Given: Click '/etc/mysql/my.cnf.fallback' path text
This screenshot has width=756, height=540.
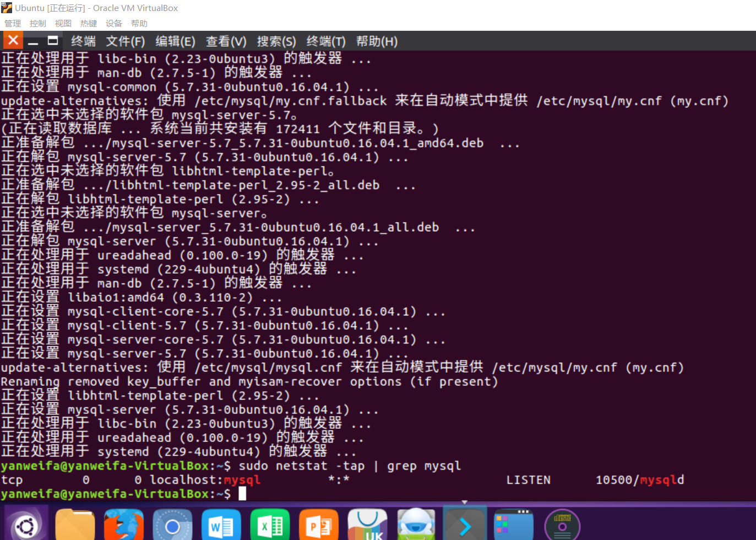Looking at the screenshot, I should (x=290, y=101).
